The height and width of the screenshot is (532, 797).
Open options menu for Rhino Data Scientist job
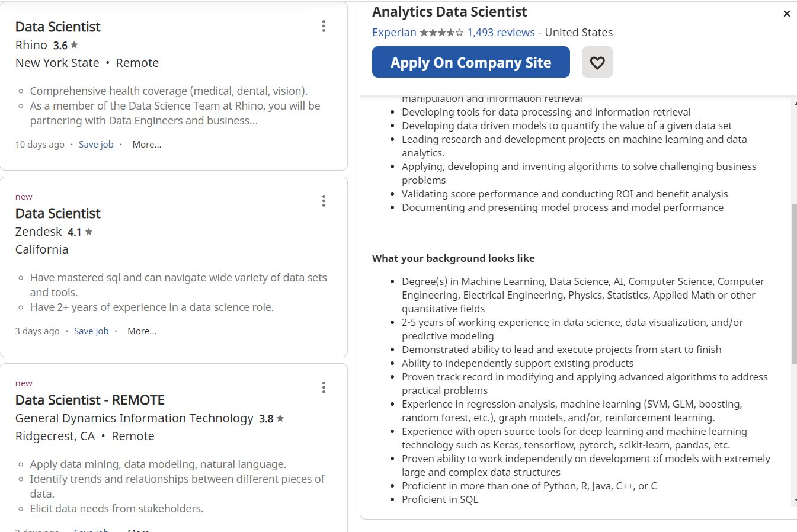[x=324, y=26]
